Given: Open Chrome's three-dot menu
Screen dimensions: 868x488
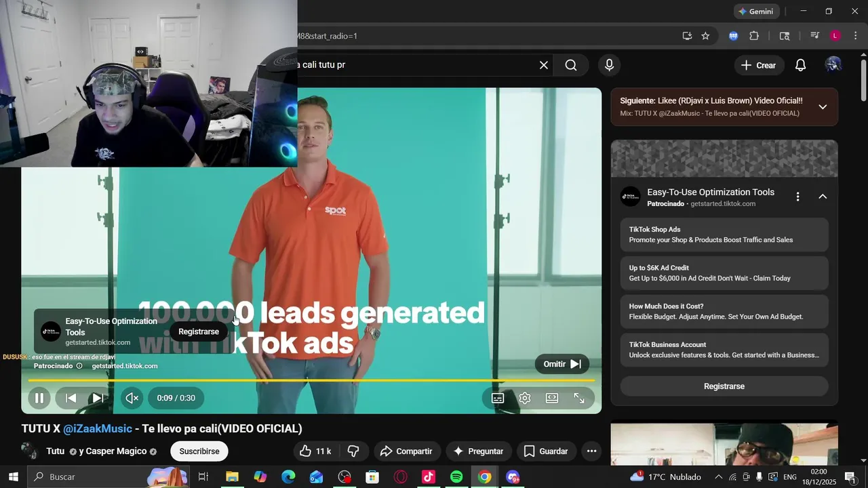Looking at the screenshot, I should (856, 36).
